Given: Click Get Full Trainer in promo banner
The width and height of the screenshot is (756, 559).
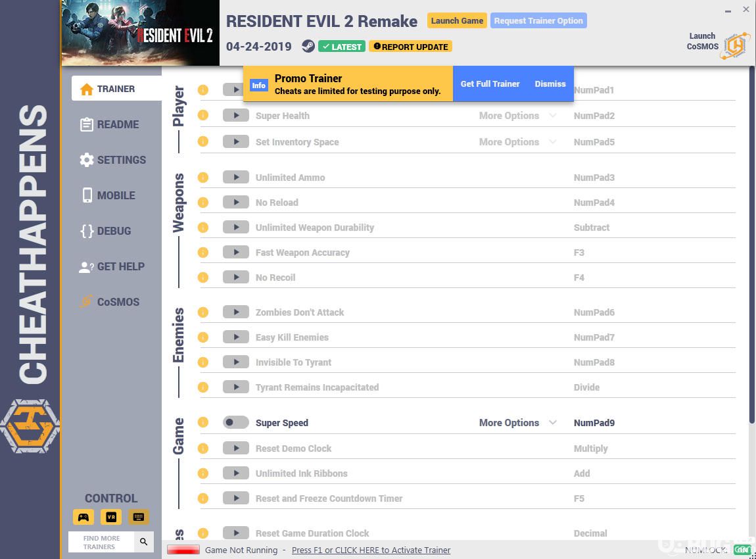Looking at the screenshot, I should 490,84.
